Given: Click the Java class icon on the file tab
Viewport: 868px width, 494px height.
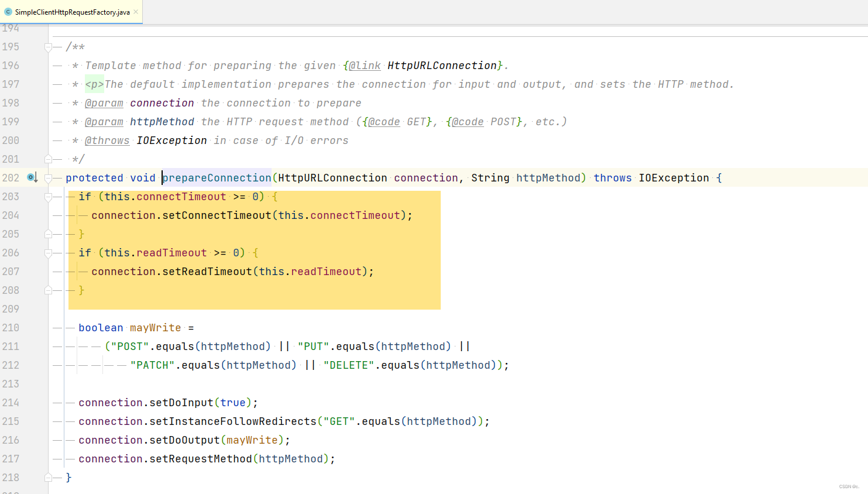Looking at the screenshot, I should 8,12.
